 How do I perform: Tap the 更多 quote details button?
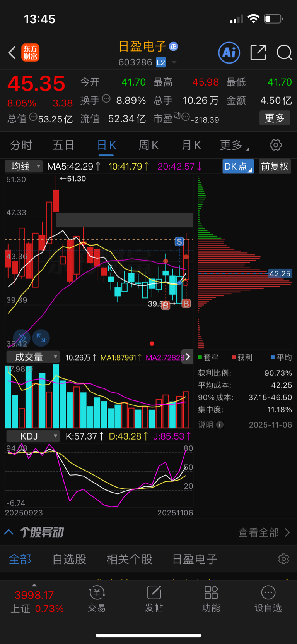[275, 118]
